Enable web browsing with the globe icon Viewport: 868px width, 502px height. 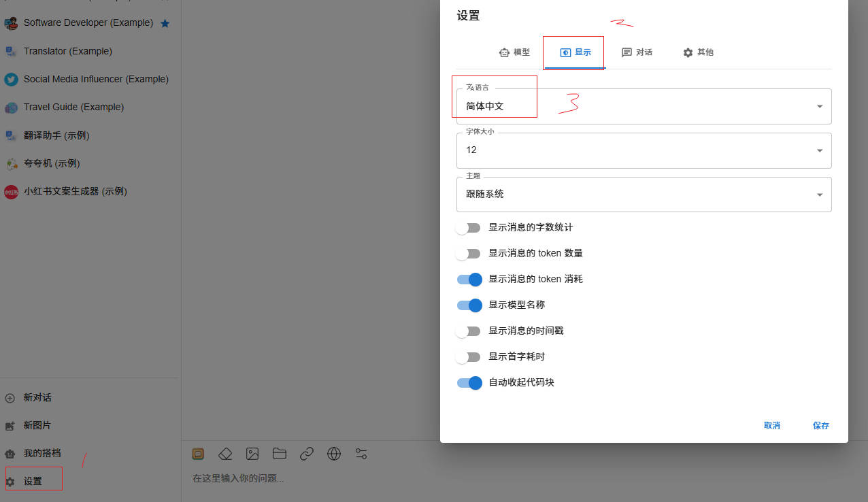click(x=334, y=454)
